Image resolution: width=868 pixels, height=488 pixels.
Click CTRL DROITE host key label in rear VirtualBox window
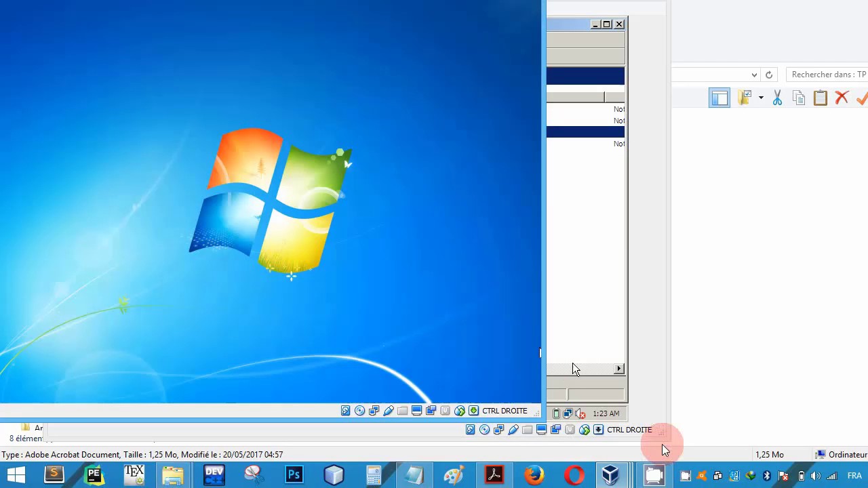click(629, 430)
